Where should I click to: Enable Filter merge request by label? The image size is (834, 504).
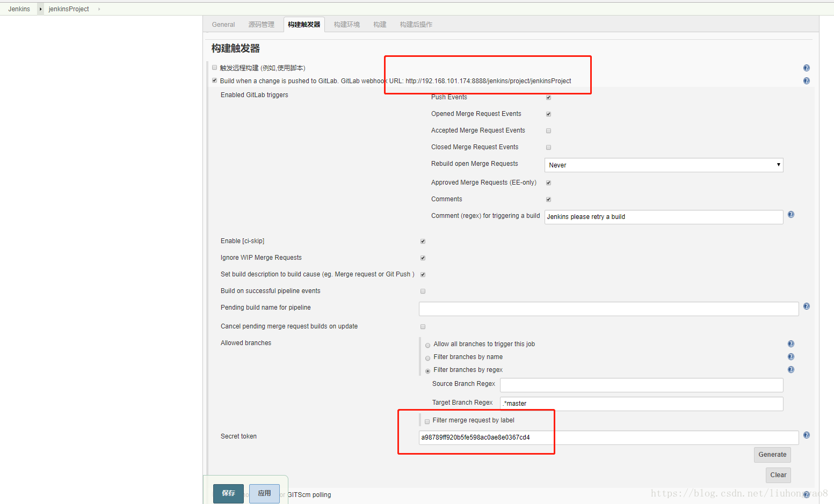tap(427, 421)
